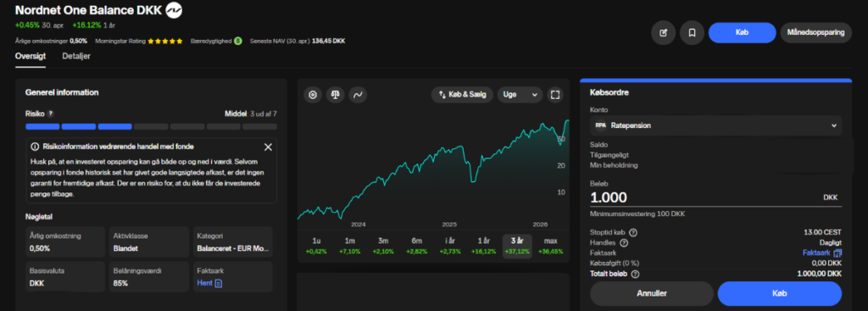
Task: Open Risiko help question mark
Action: (50, 114)
